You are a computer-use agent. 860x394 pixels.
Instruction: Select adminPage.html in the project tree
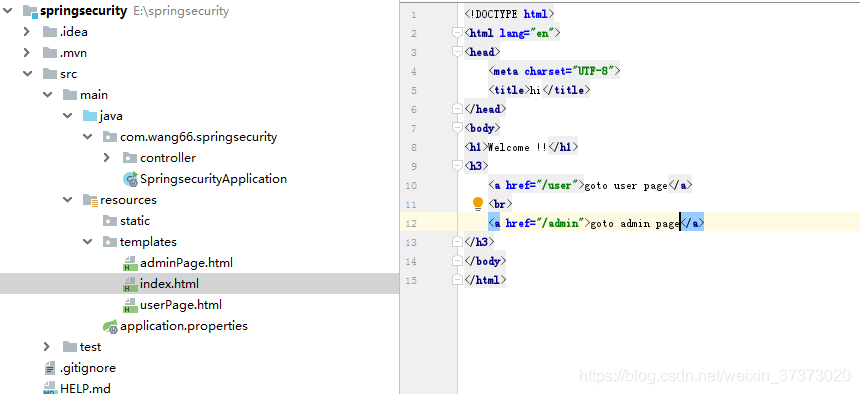click(x=186, y=263)
